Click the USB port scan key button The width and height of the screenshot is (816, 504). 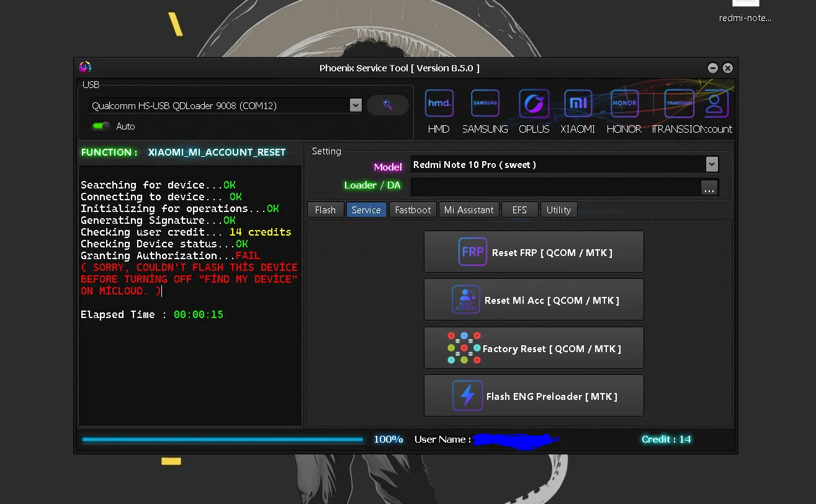click(x=388, y=105)
